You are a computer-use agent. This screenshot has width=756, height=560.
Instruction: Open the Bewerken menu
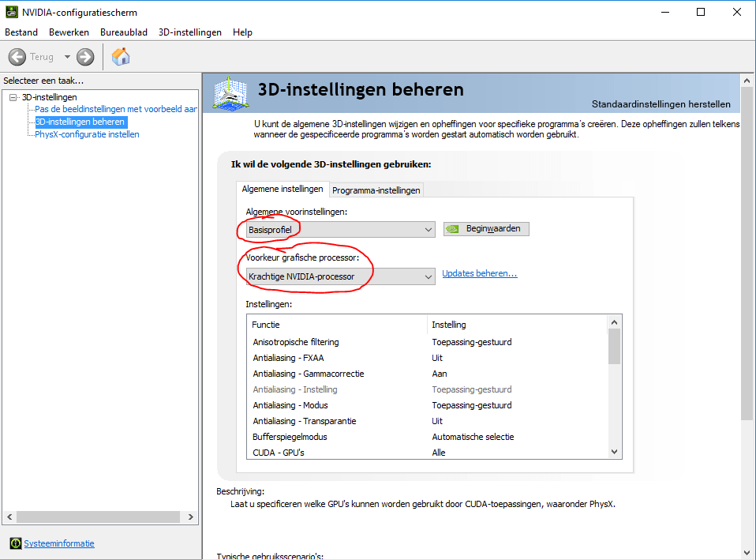click(69, 32)
